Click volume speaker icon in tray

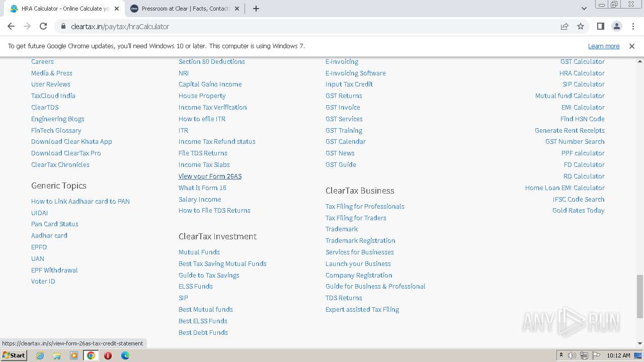[572, 355]
